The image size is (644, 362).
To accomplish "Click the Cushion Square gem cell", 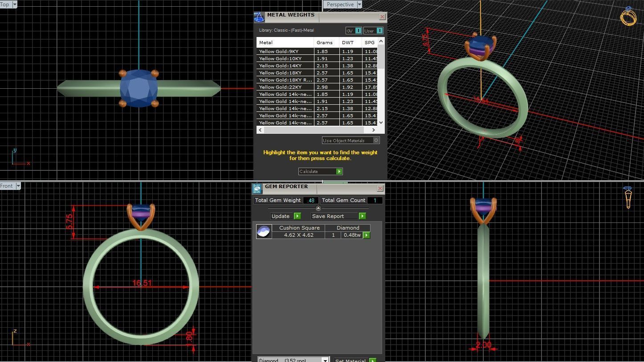I will (x=299, y=228).
